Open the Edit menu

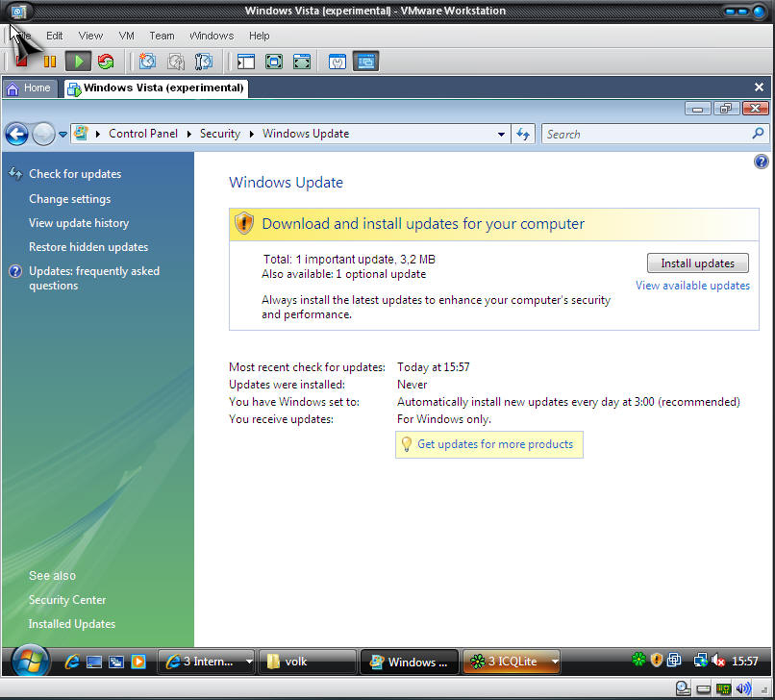click(x=55, y=36)
